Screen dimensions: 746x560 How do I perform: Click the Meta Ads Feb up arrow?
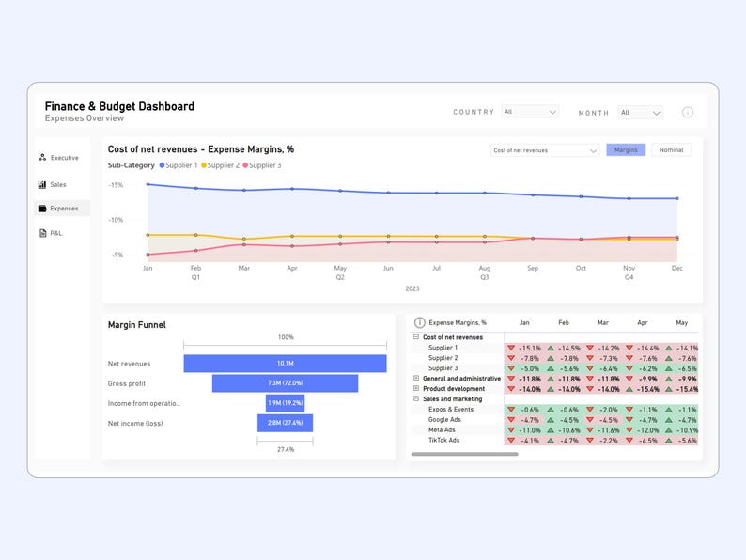click(x=551, y=430)
